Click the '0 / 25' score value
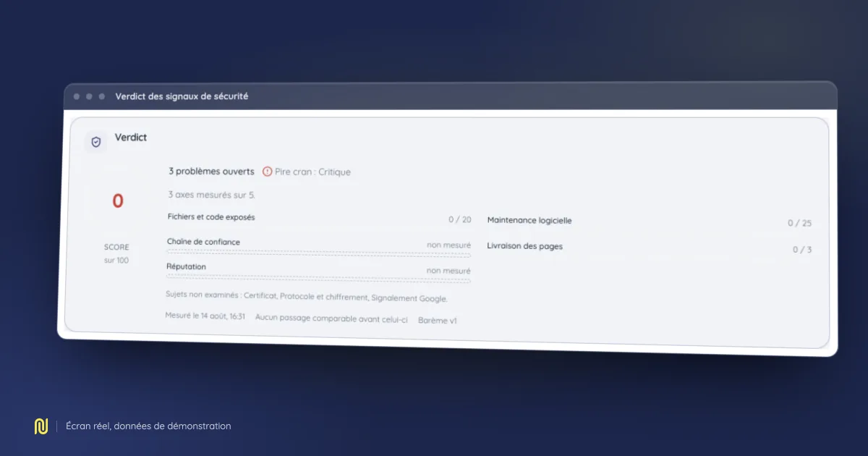Viewport: 868px width, 456px height. coord(800,224)
